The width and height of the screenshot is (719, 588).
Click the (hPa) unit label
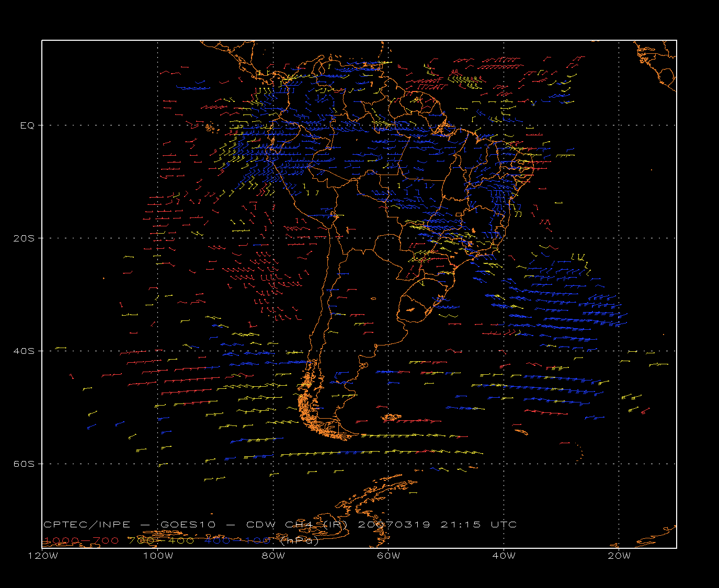(x=300, y=540)
